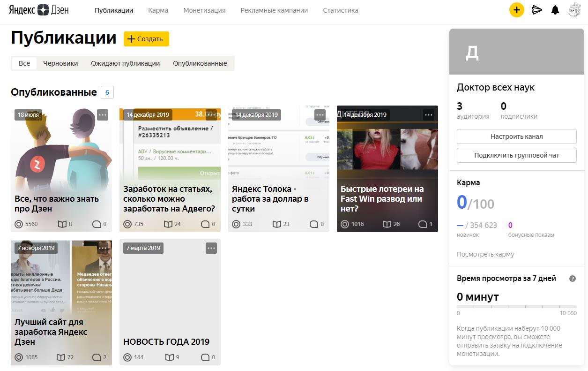The width and height of the screenshot is (588, 371).
Task: Open Монетизация in top navigation
Action: click(204, 10)
